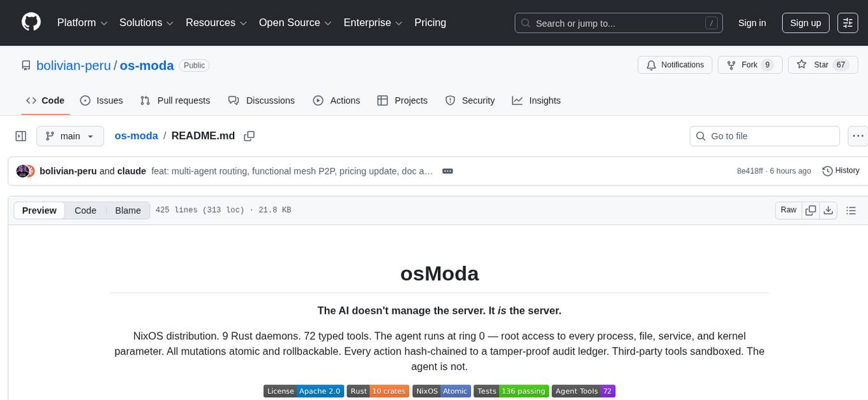The width and height of the screenshot is (868, 400).
Task: Click the GitHub logo
Action: pos(31,22)
